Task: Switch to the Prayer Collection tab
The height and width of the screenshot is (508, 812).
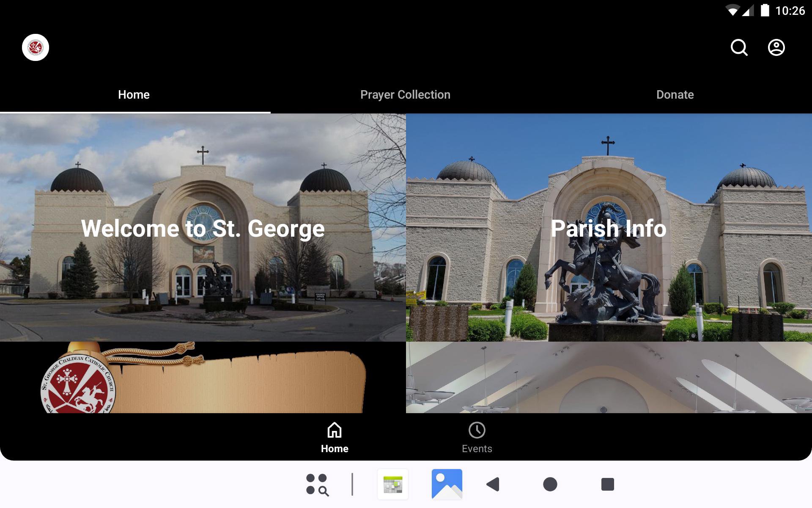Action: 405,95
